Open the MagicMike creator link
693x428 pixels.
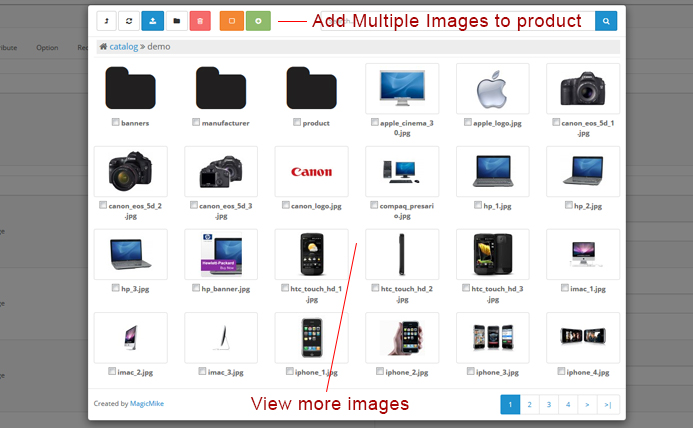147,403
